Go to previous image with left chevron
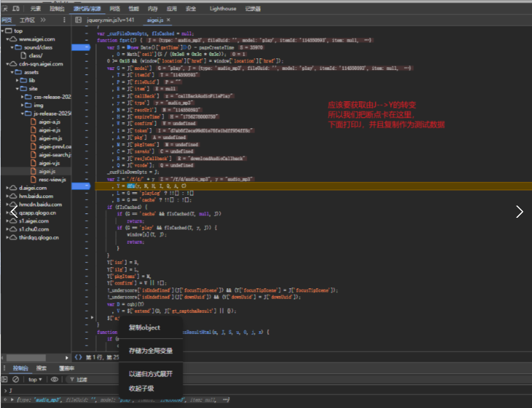Screen dimensions: 532x408 pyautogui.click(x=14, y=211)
